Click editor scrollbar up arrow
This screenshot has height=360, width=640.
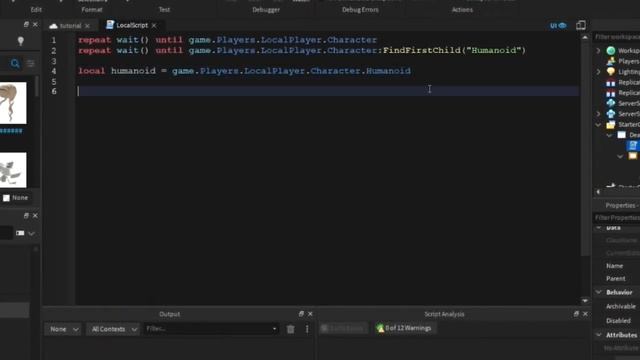point(585,37)
